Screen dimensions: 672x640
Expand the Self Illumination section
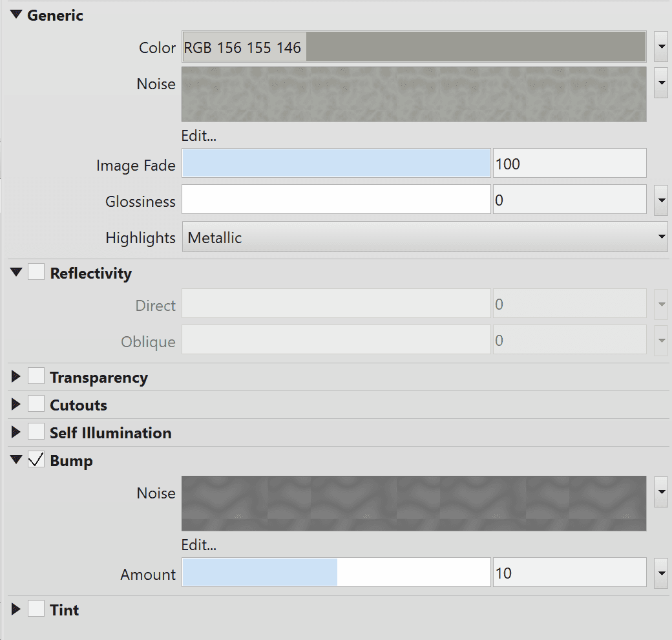coord(16,433)
